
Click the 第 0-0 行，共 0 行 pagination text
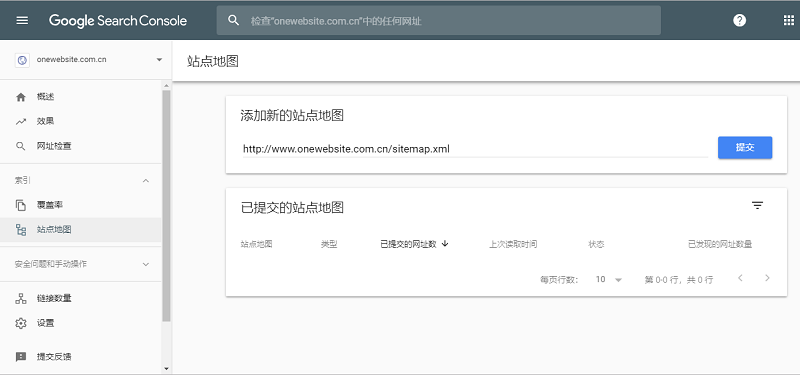tap(679, 280)
